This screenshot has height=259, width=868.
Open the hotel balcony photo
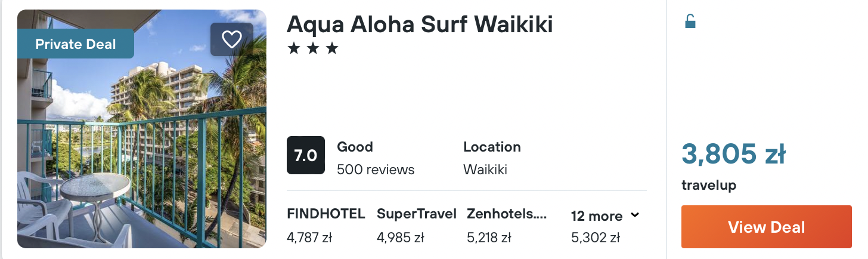tap(142, 155)
